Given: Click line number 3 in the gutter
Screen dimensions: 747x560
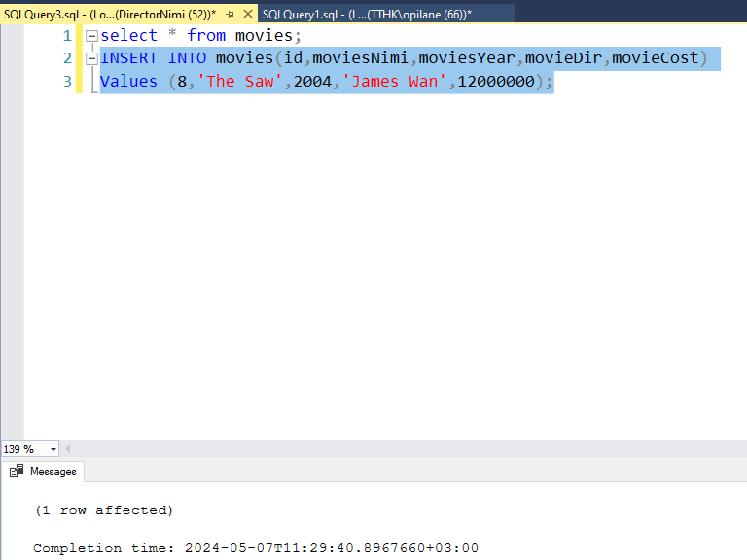Looking at the screenshot, I should (66, 82).
